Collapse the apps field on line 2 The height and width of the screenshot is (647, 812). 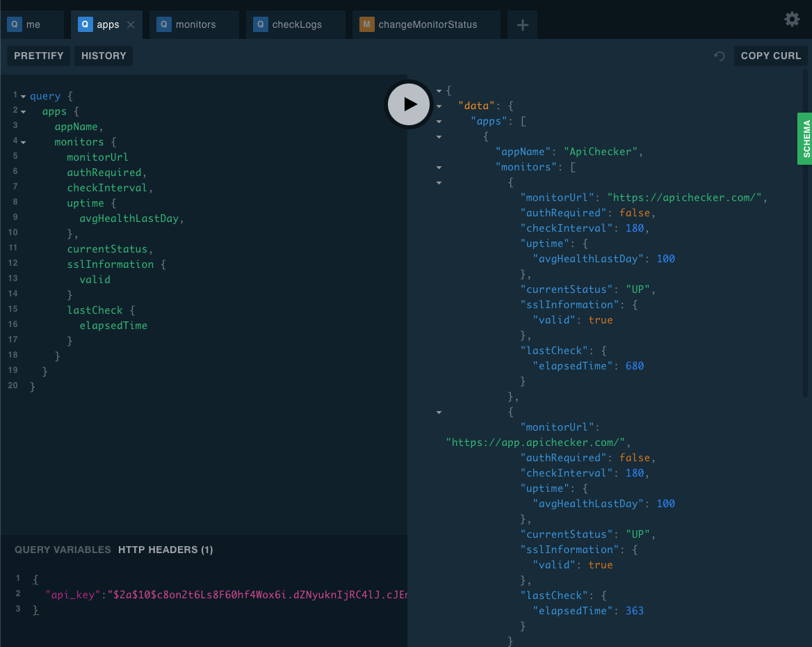pyautogui.click(x=23, y=111)
